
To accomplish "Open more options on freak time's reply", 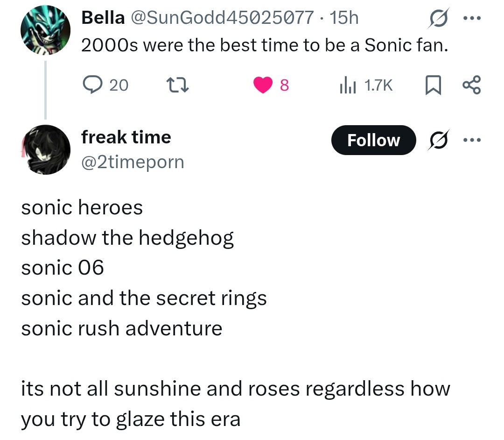I will [x=472, y=140].
